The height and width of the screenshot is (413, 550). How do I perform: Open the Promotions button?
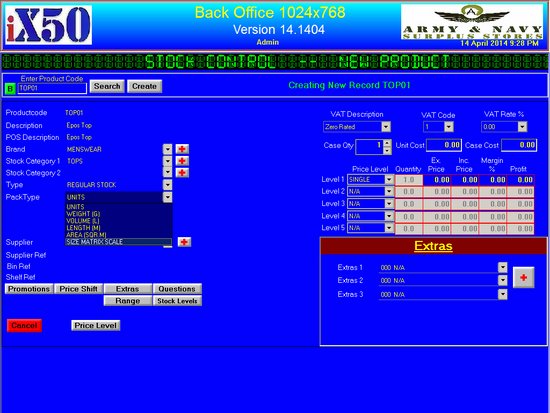29,289
